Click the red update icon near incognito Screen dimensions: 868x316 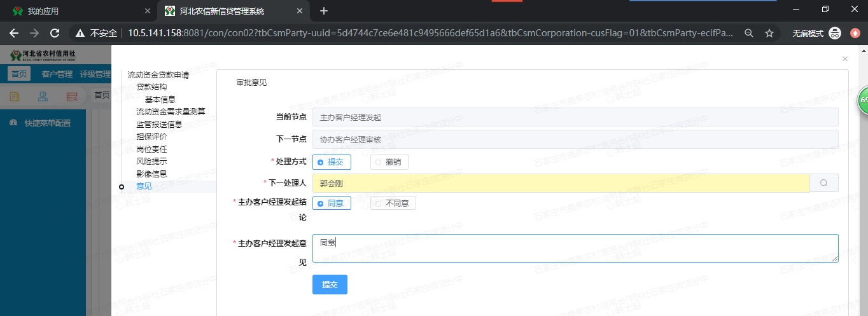point(855,33)
